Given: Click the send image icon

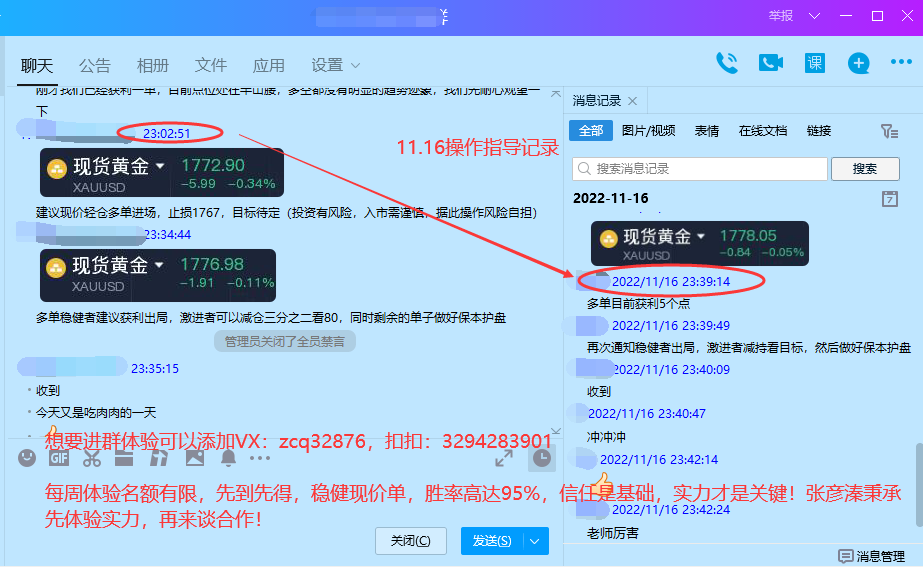Looking at the screenshot, I should point(194,458).
